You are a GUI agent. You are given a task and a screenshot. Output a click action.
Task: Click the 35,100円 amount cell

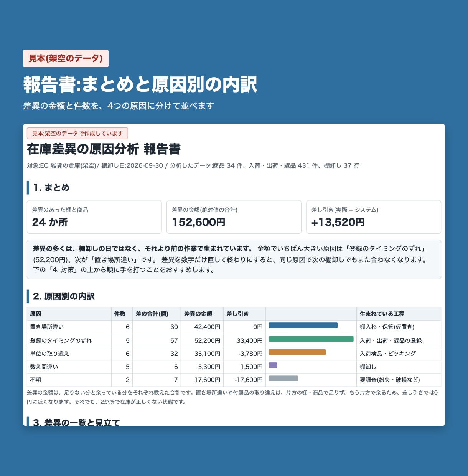click(202, 354)
